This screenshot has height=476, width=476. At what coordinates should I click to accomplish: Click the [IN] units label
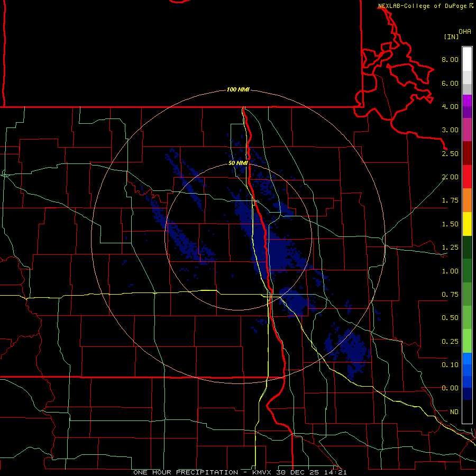[x=451, y=36]
